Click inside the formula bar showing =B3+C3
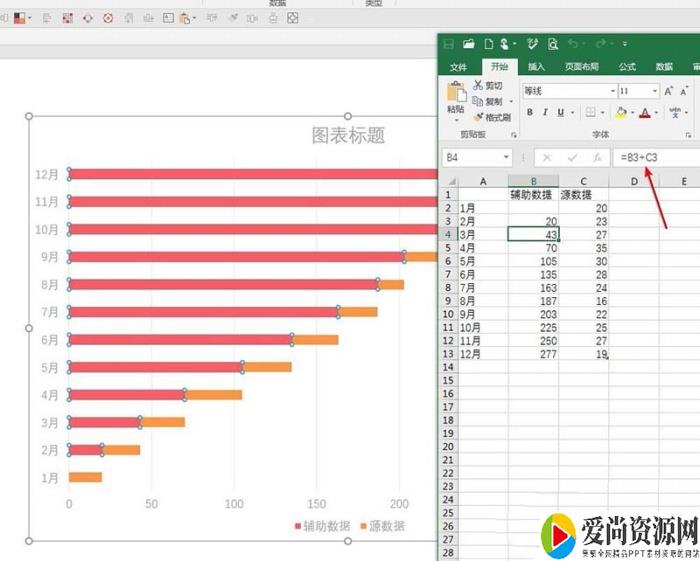The image size is (700, 561). (655, 158)
